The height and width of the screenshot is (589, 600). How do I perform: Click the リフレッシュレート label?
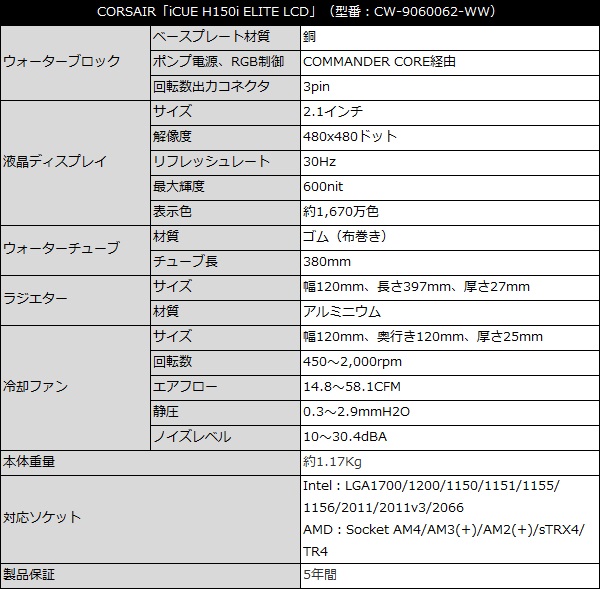coord(211,161)
